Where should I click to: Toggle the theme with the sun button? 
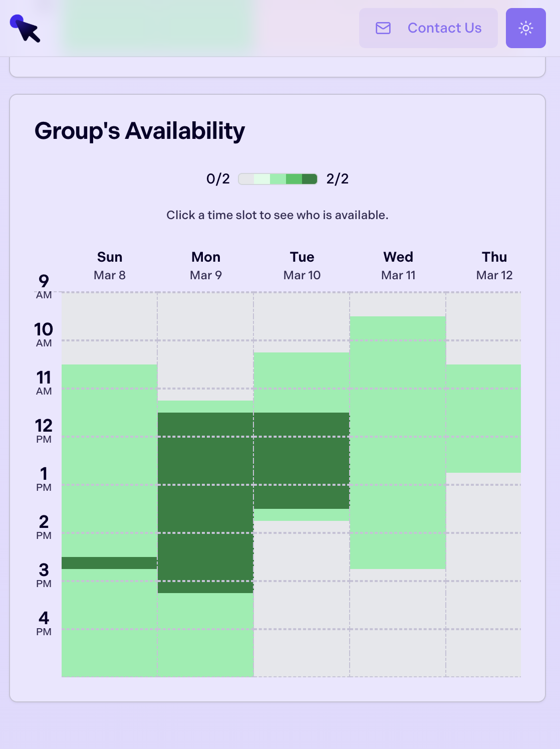pyautogui.click(x=525, y=28)
